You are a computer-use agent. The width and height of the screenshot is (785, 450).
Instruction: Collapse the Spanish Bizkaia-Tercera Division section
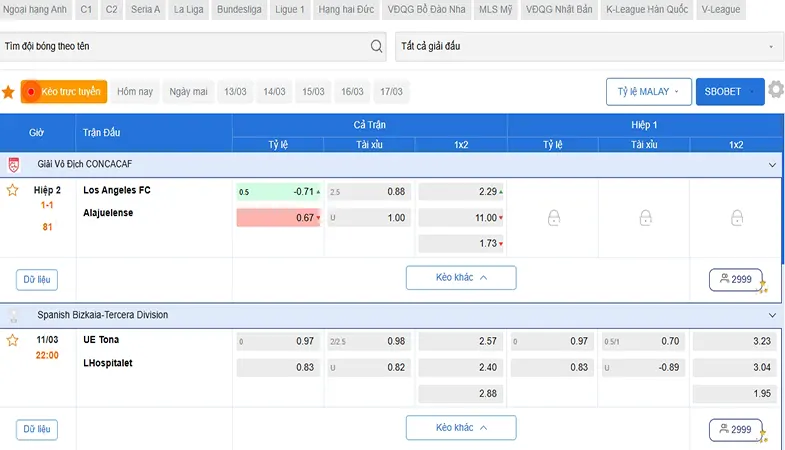click(772, 315)
